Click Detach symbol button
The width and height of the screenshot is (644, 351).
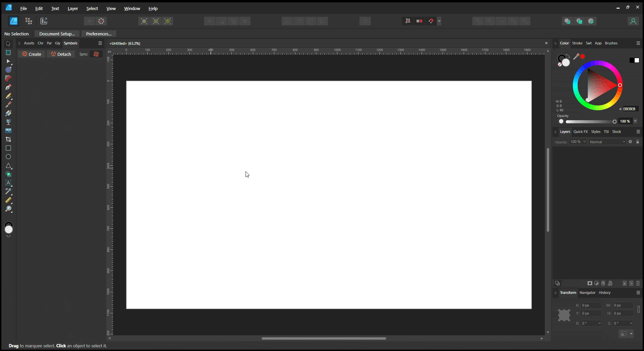point(61,54)
